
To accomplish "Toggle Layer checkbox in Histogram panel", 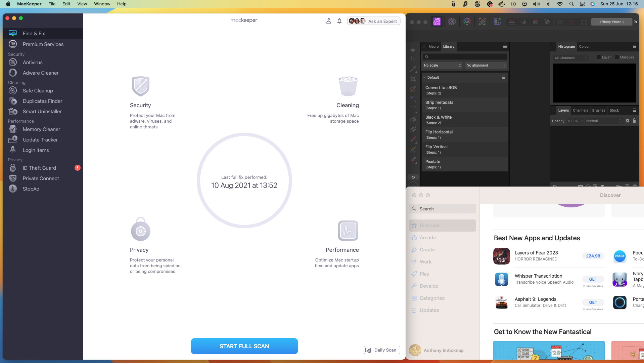I will (x=599, y=57).
